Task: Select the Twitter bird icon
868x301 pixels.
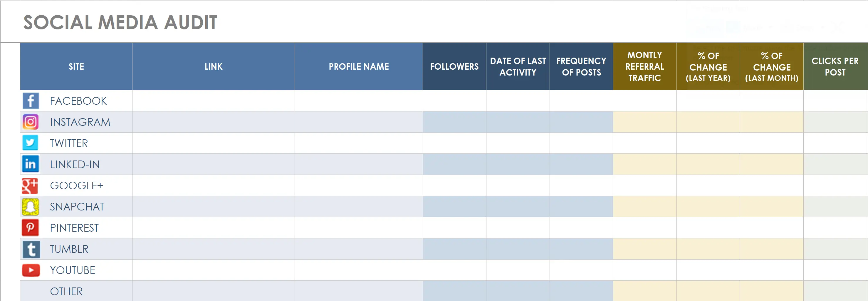Action: coord(31,143)
